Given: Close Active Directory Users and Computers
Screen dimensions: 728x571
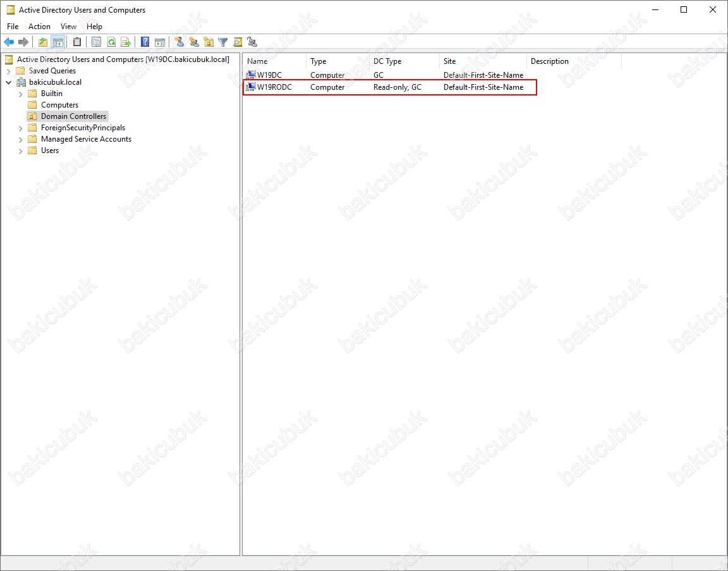Looking at the screenshot, I should click(713, 9).
